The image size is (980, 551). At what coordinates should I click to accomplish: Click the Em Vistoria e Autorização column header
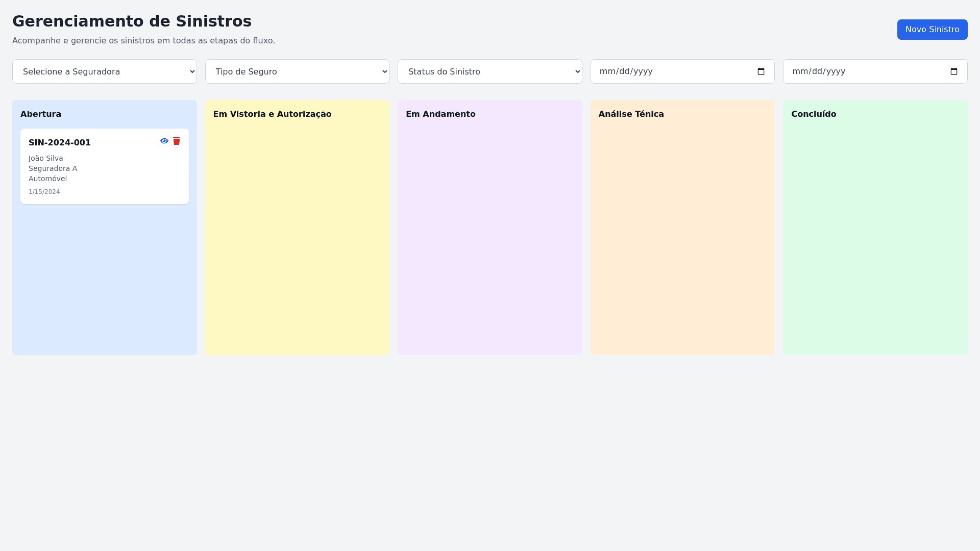272,114
